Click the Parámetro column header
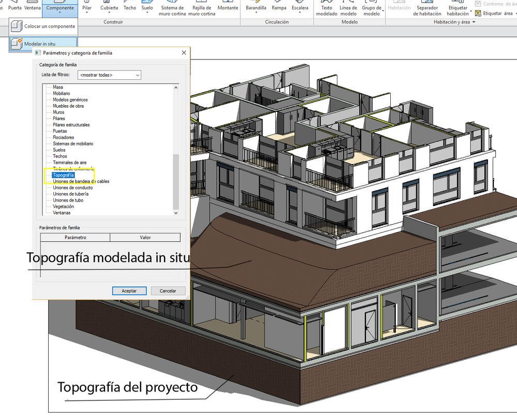The image size is (517, 420). [75, 237]
